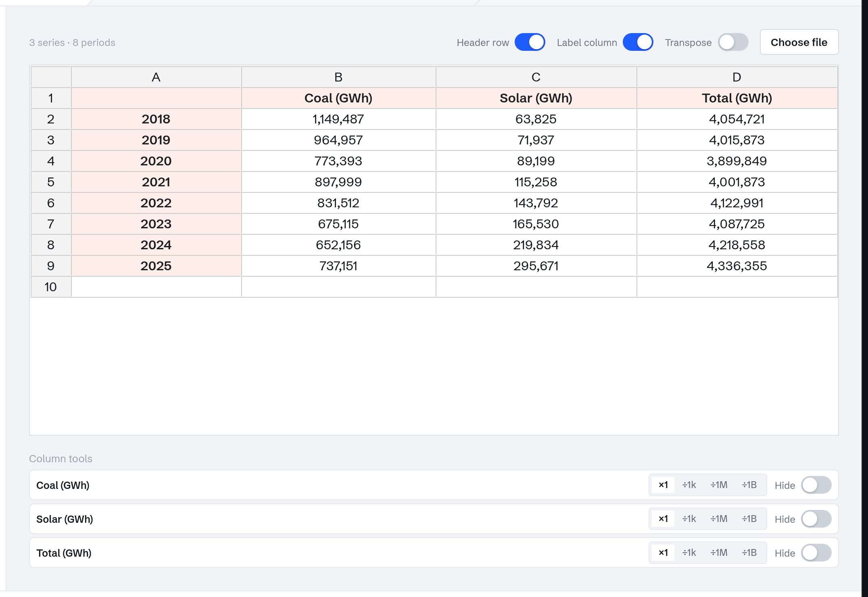
Task: Select row 10 header number
Action: click(x=51, y=287)
